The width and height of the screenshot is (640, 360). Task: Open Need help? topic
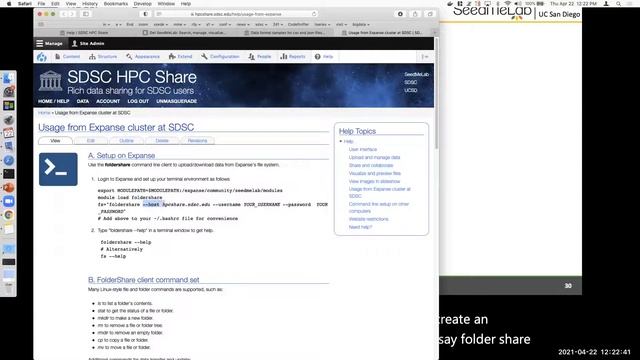tap(360, 227)
